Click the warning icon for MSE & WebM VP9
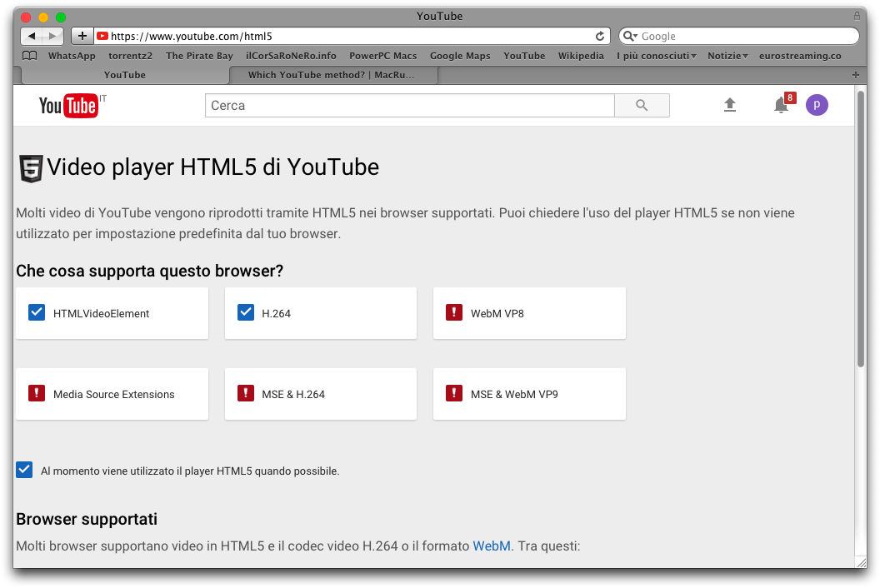Image resolution: width=880 pixels, height=588 pixels. click(x=453, y=393)
